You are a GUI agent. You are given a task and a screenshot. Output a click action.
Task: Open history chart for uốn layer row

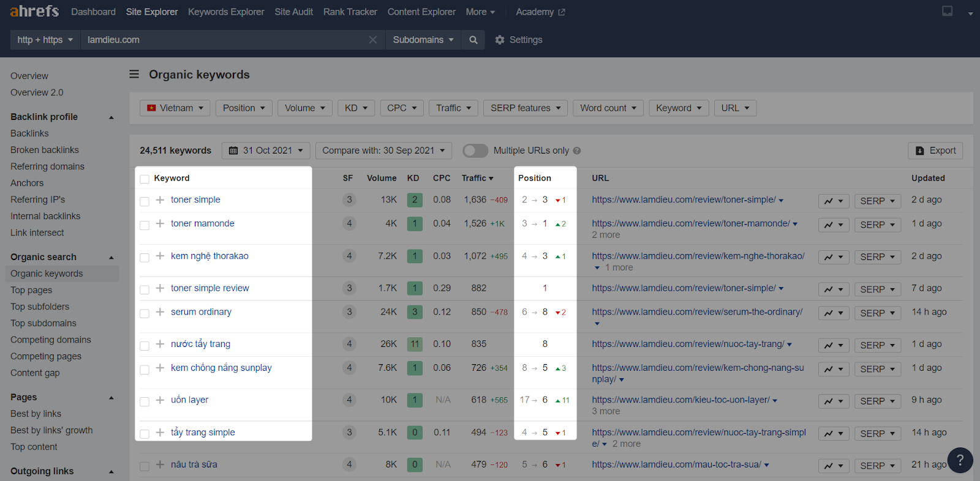click(834, 401)
